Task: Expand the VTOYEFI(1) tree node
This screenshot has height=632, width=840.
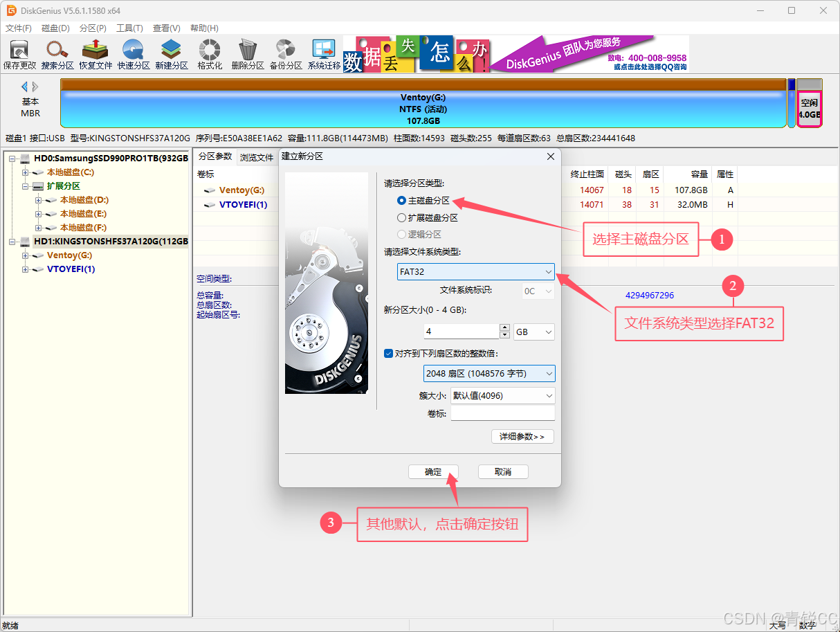Action: pos(26,269)
